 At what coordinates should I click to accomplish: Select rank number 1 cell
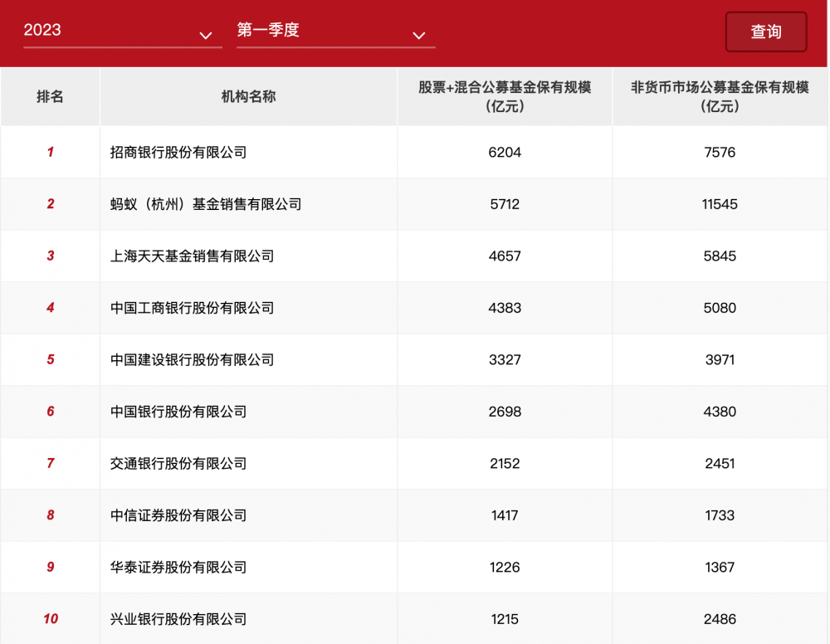click(x=50, y=153)
